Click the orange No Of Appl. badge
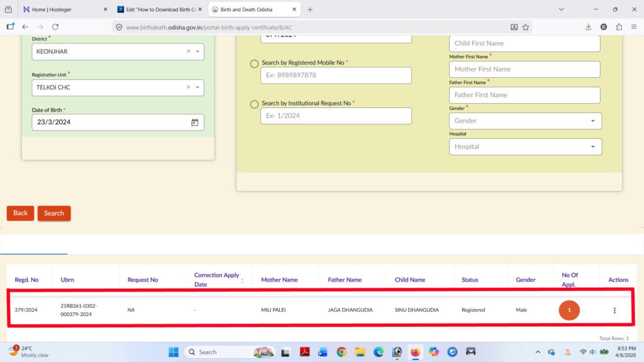 pos(569,310)
